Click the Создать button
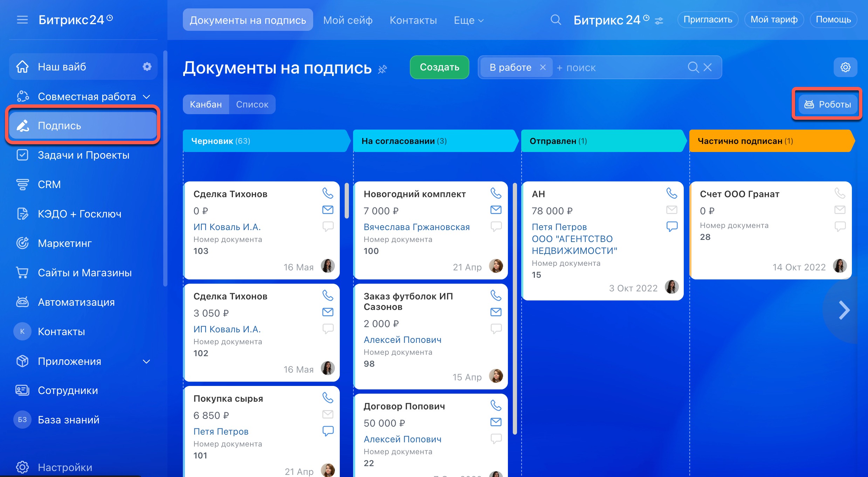Image resolution: width=868 pixels, height=477 pixels. click(x=439, y=67)
